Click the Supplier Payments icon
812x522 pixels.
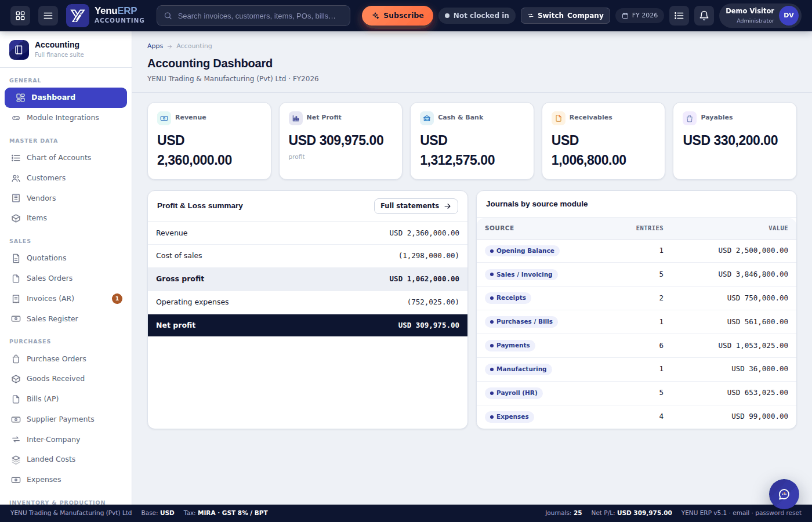pyautogui.click(x=16, y=419)
